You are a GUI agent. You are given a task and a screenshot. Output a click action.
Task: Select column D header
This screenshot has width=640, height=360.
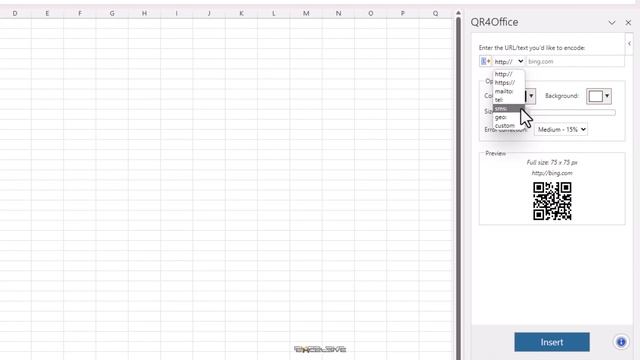15,13
